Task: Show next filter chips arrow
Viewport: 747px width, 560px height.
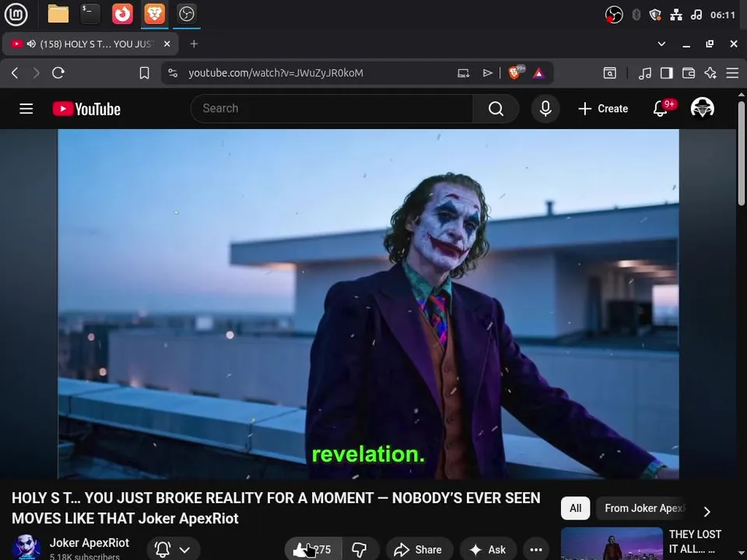Action: [x=707, y=511]
